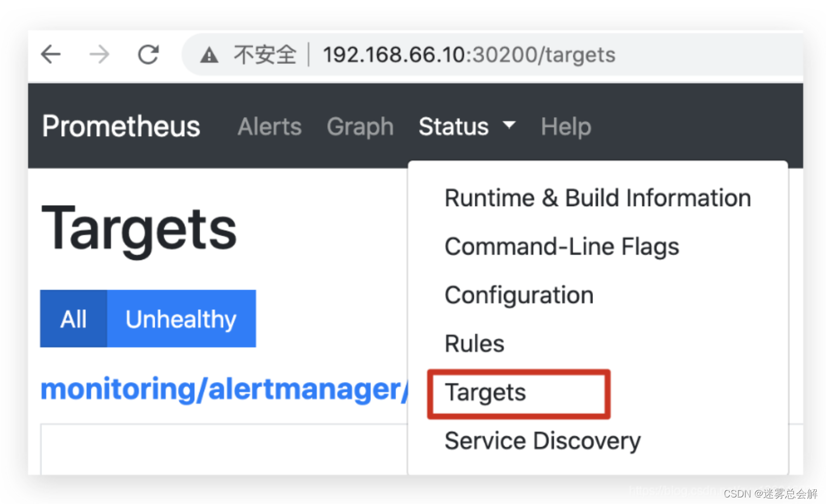
Task: Select Command-Line Flags from Status menu
Action: click(562, 247)
